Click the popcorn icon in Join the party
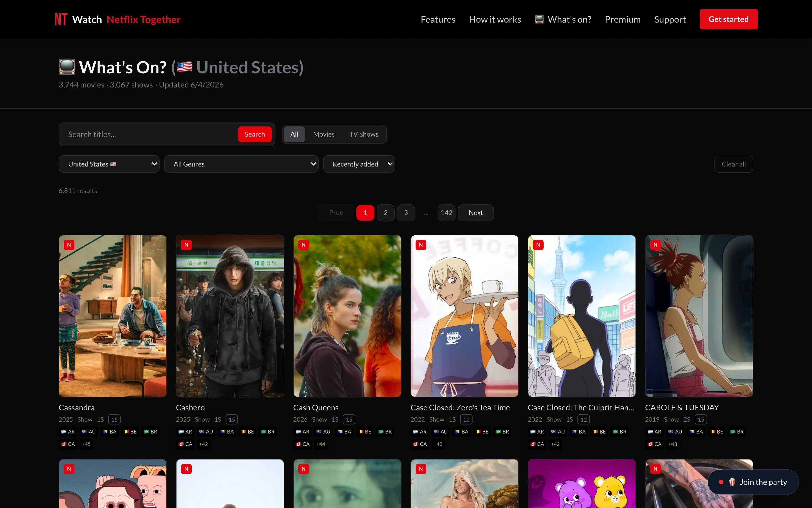The image size is (812, 508). click(x=732, y=482)
